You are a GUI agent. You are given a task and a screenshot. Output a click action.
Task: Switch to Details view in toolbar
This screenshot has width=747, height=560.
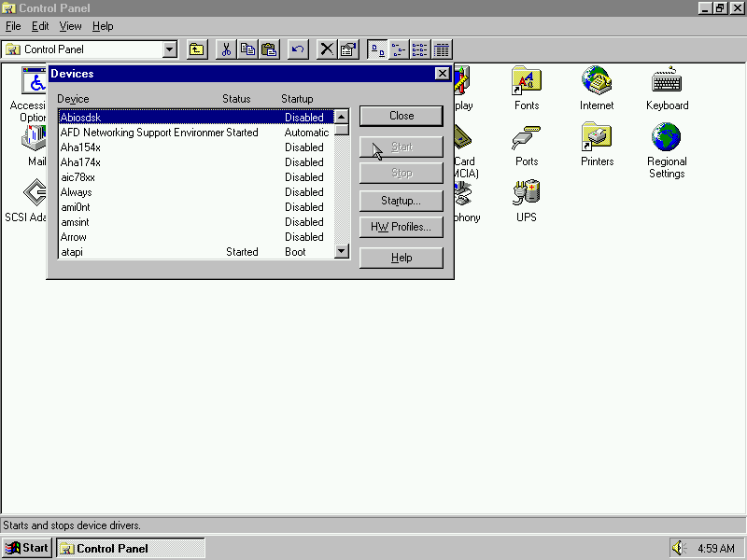coord(442,49)
